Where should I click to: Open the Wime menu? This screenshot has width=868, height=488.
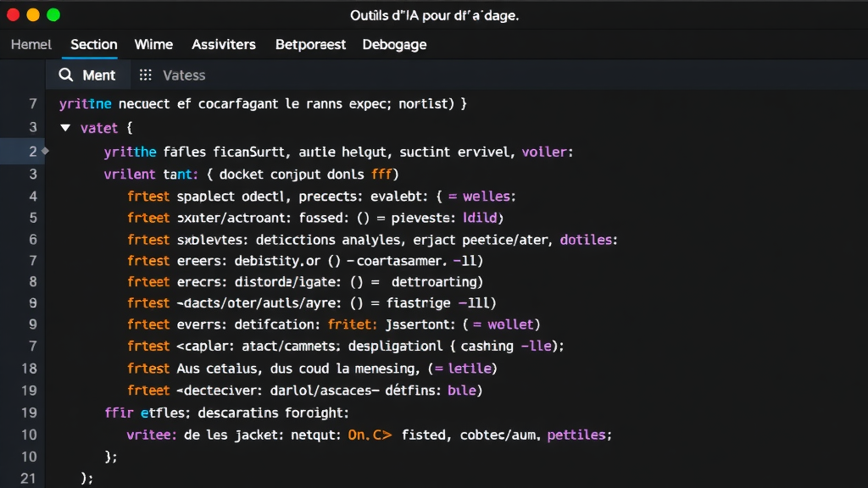[153, 44]
